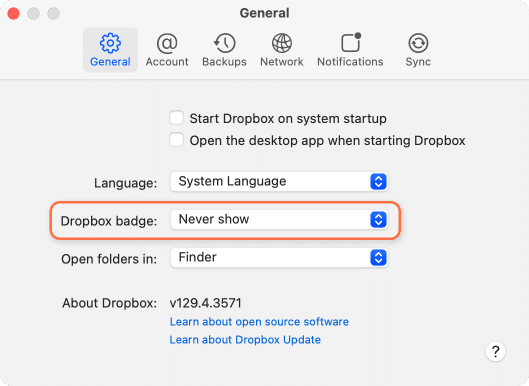Open the Dropbox badge Never show dropdown
This screenshot has width=529, height=386.
[279, 220]
